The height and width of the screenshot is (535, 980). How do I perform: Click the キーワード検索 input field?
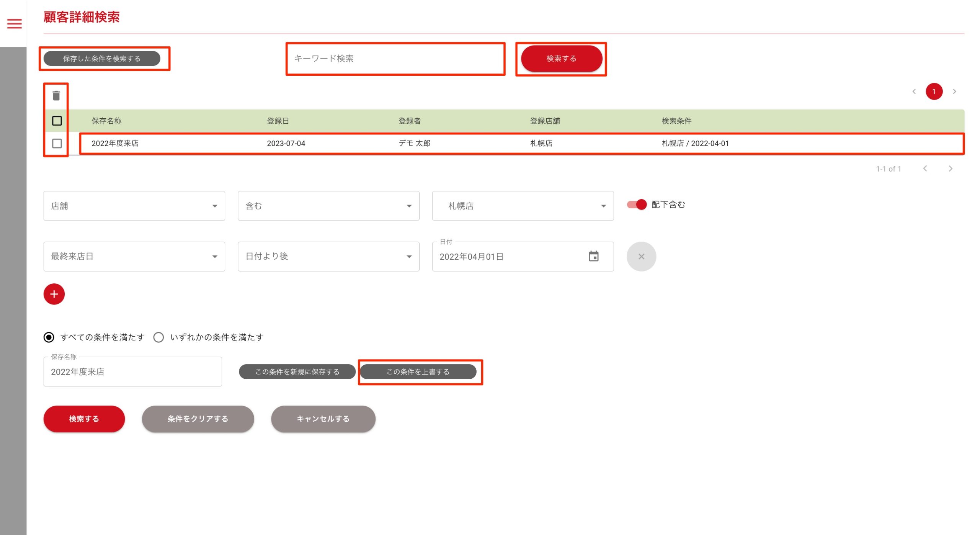coord(395,59)
